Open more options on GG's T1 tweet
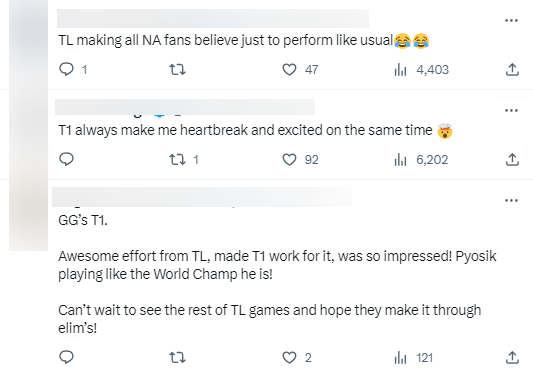Viewport: 533px width, 377px height. click(511, 200)
